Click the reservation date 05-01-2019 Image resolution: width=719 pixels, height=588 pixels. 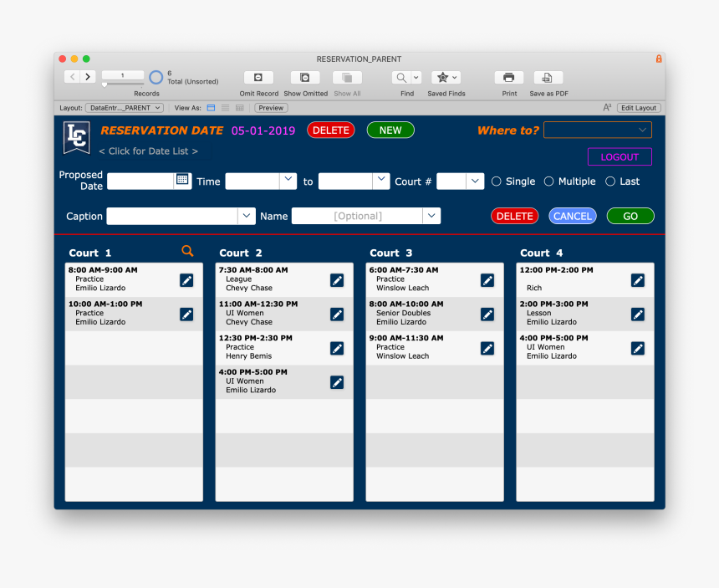[x=263, y=130]
